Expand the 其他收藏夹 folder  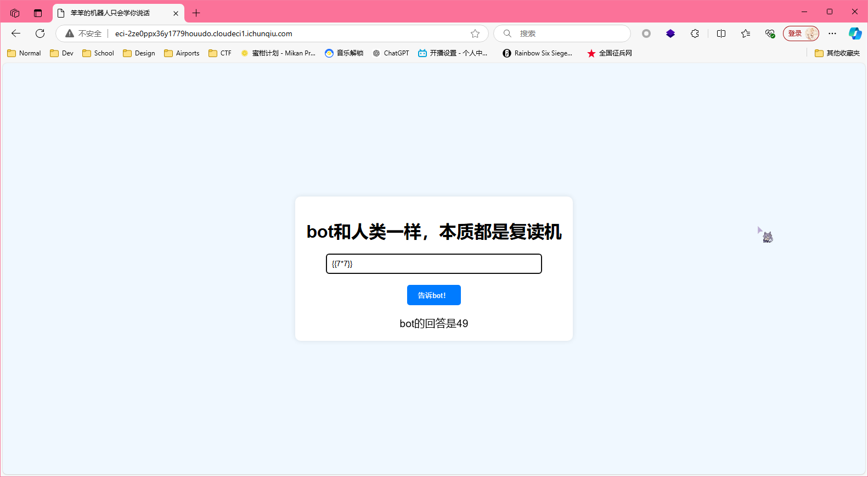pyautogui.click(x=837, y=53)
